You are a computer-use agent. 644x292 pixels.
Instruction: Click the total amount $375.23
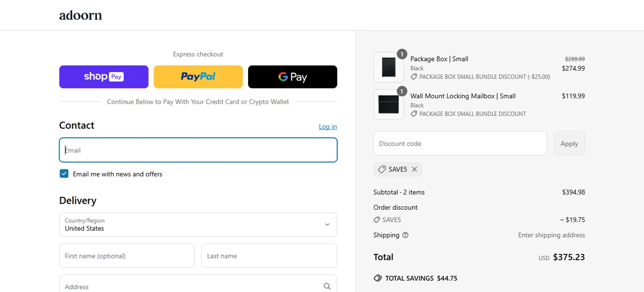569,257
